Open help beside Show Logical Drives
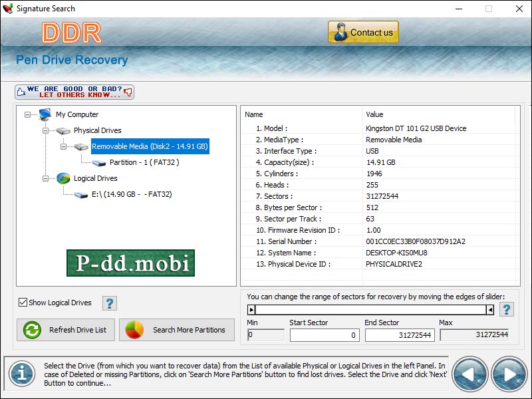The image size is (532, 399). pos(110,303)
